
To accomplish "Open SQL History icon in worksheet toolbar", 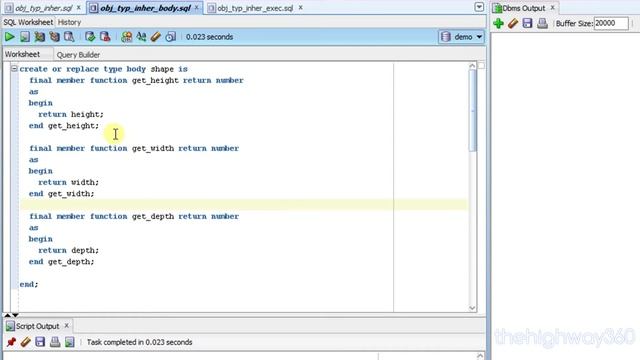I will pos(171,37).
